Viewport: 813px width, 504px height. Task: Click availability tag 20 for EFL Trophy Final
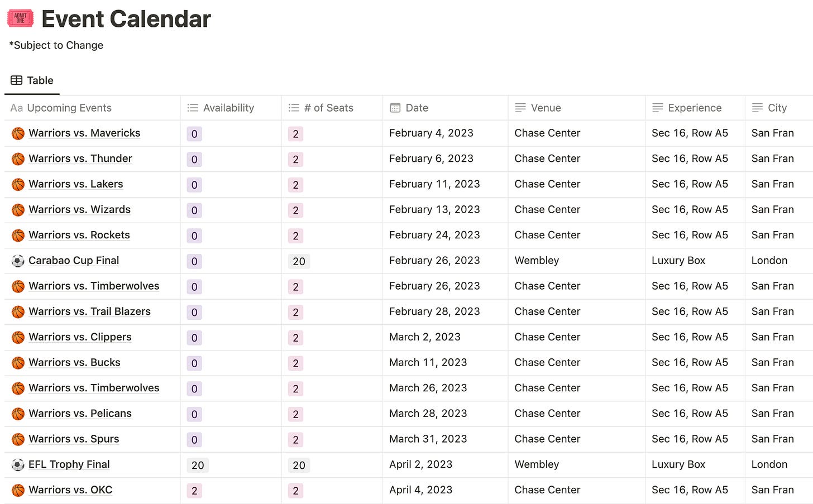coord(198,465)
